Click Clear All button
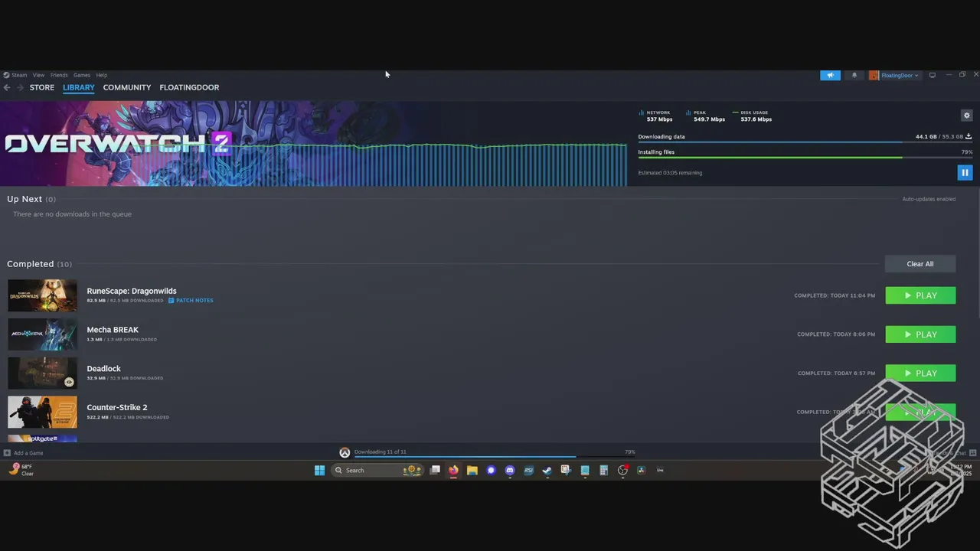The image size is (980, 551). 920,264
